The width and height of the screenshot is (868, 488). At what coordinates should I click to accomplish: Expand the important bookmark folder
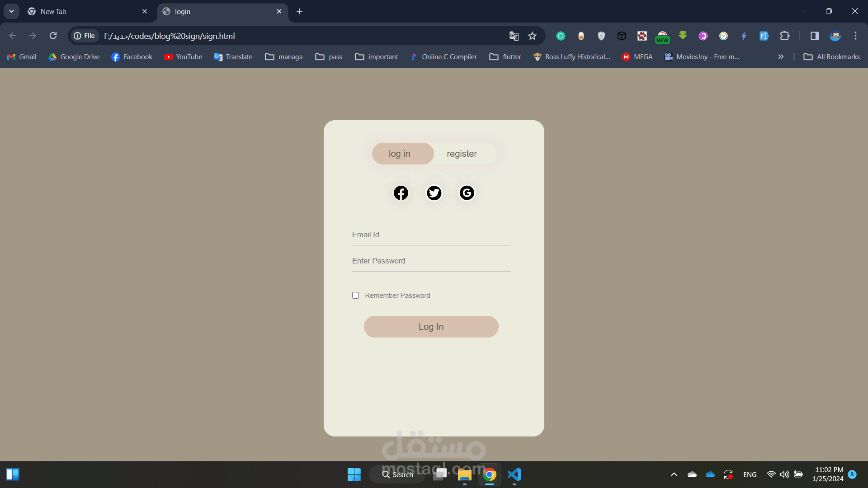tap(377, 57)
